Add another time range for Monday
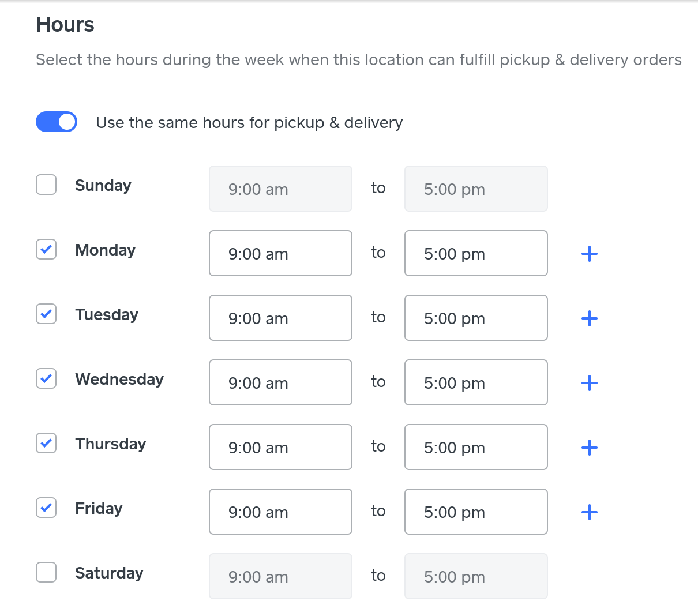This screenshot has width=698, height=616. (x=589, y=254)
